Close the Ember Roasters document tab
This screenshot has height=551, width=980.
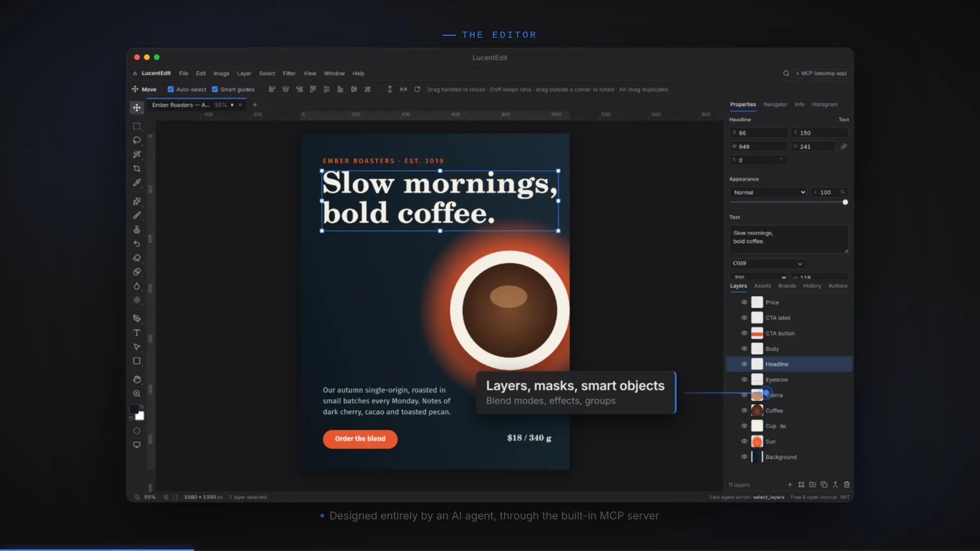pyautogui.click(x=240, y=105)
